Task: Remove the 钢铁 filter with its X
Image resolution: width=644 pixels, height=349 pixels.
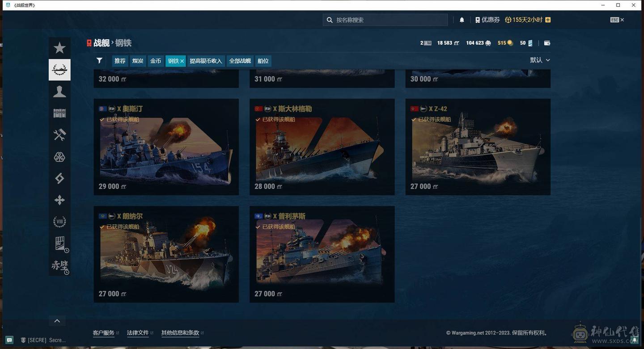Action: [x=182, y=61]
